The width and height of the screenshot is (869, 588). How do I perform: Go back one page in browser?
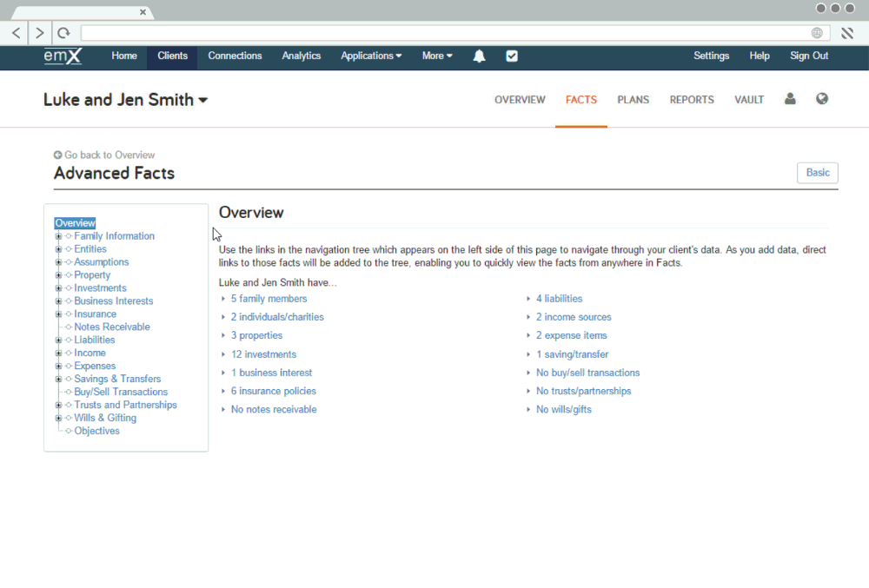(x=17, y=33)
